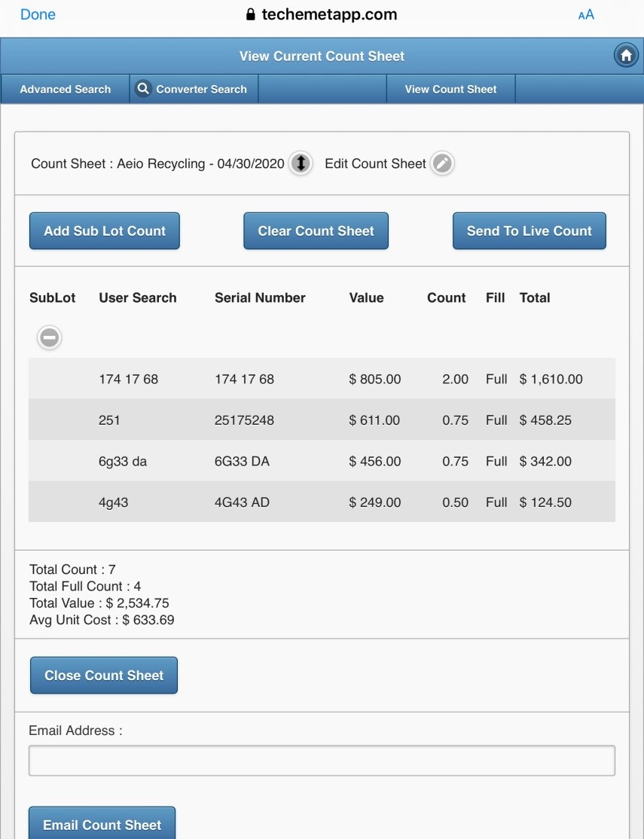Open count sheet selector arrows icon

(x=301, y=163)
